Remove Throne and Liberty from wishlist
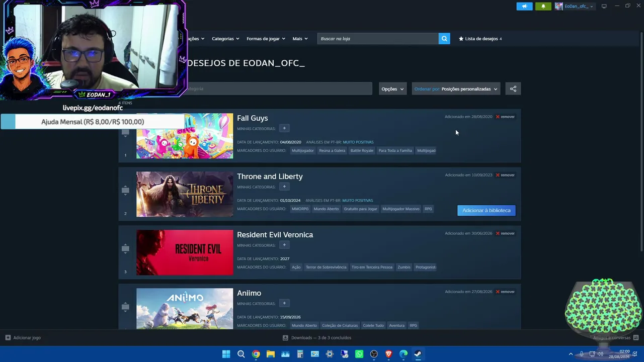The height and width of the screenshot is (362, 644). [x=505, y=175]
